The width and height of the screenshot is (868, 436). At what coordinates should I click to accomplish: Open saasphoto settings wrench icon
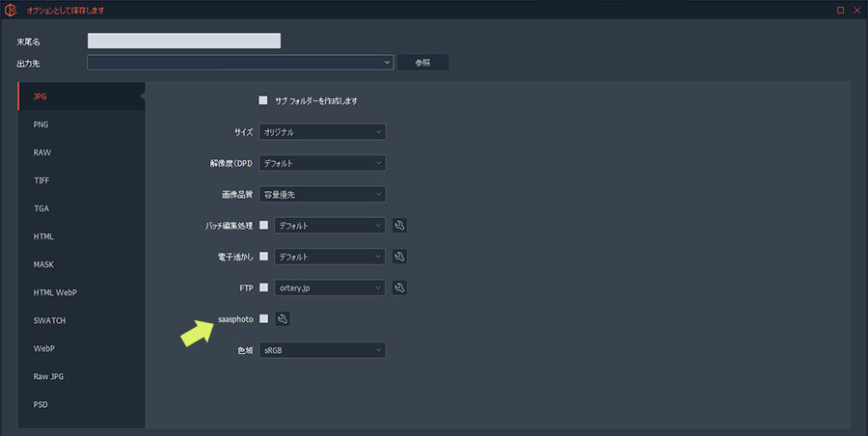[x=283, y=319]
